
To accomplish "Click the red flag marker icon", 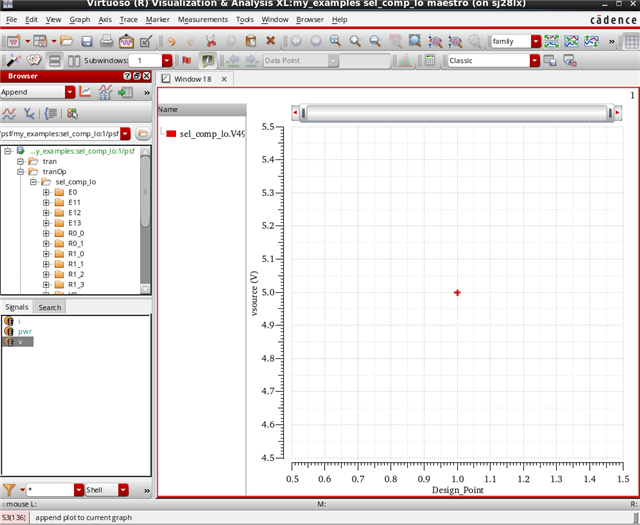I will [187, 61].
